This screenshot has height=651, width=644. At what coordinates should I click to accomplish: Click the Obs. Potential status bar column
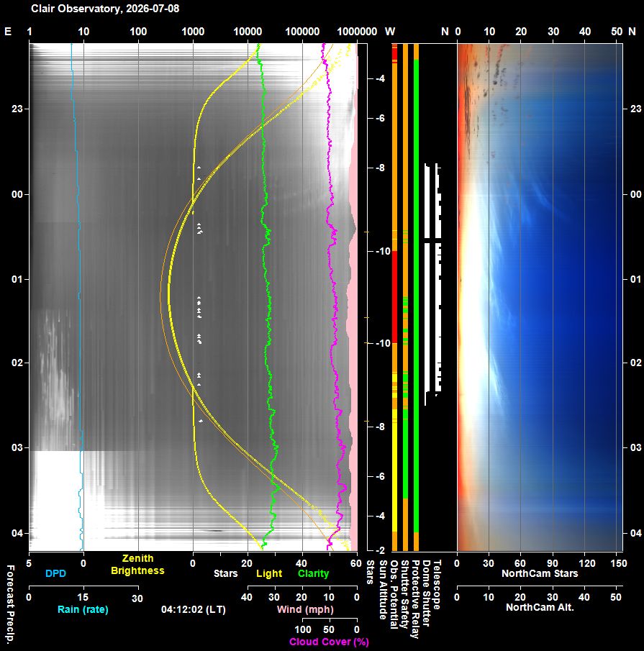394,297
